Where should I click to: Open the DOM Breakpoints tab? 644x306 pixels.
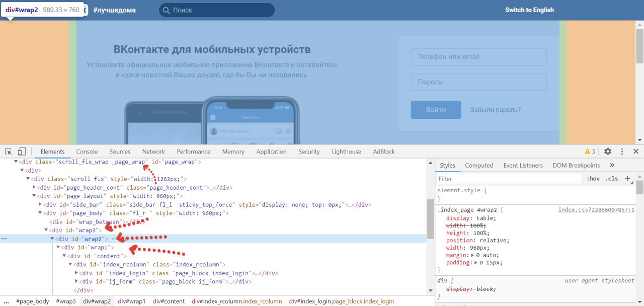[576, 165]
